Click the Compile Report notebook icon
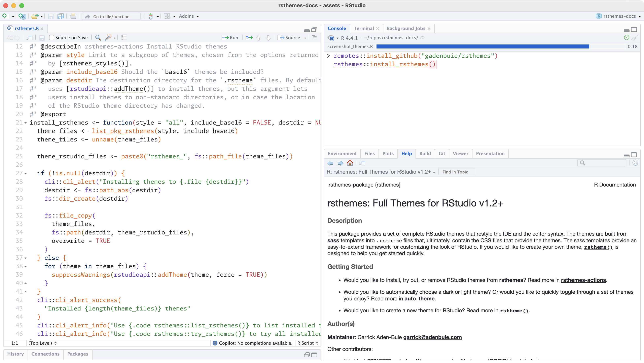 pos(124,38)
